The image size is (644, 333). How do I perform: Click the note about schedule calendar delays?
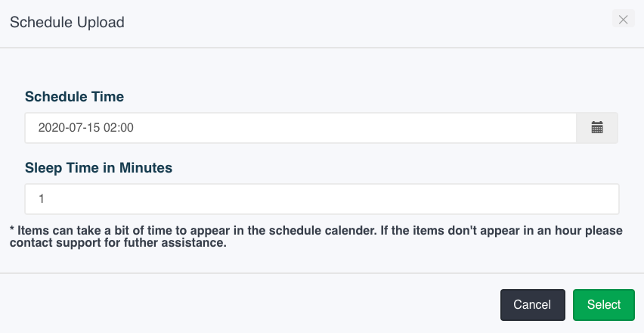click(316, 236)
